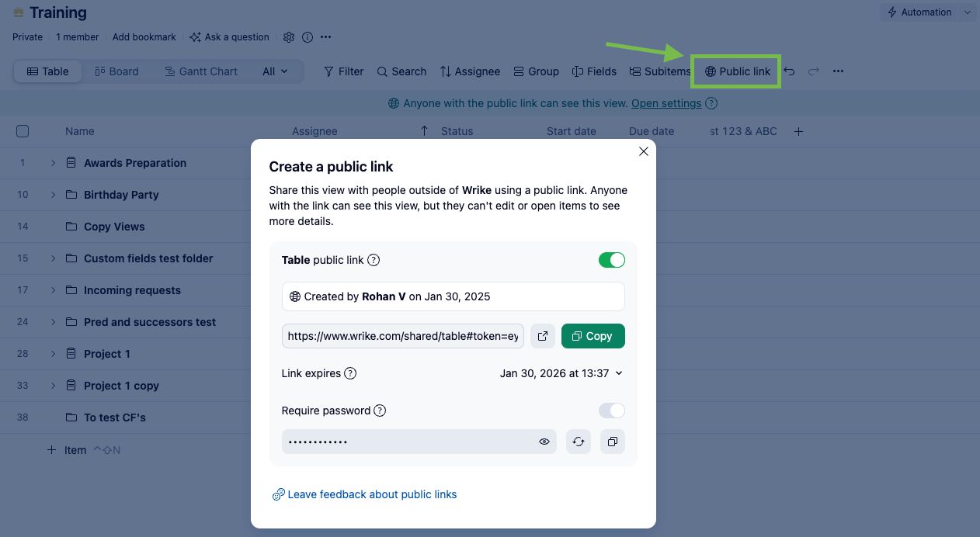Click the info icon beside gear
Viewport: 980px width, 537px height.
pyautogui.click(x=308, y=37)
